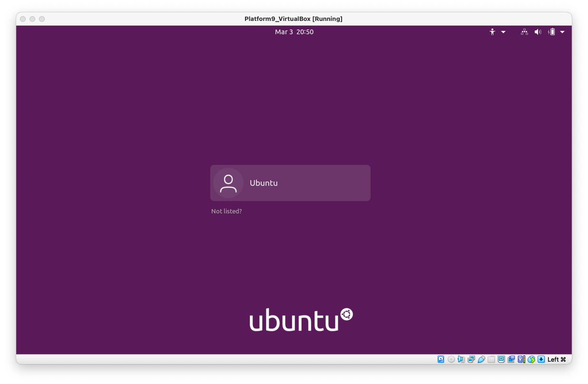Viewport: 588px width, 384px height.
Task: Expand the system menu arrow
Action: [x=562, y=32]
